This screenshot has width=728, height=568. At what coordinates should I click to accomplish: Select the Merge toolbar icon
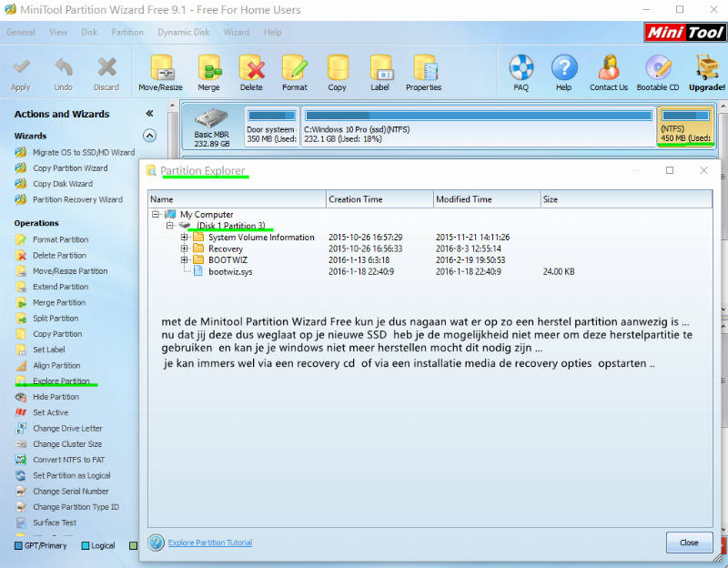pyautogui.click(x=209, y=67)
